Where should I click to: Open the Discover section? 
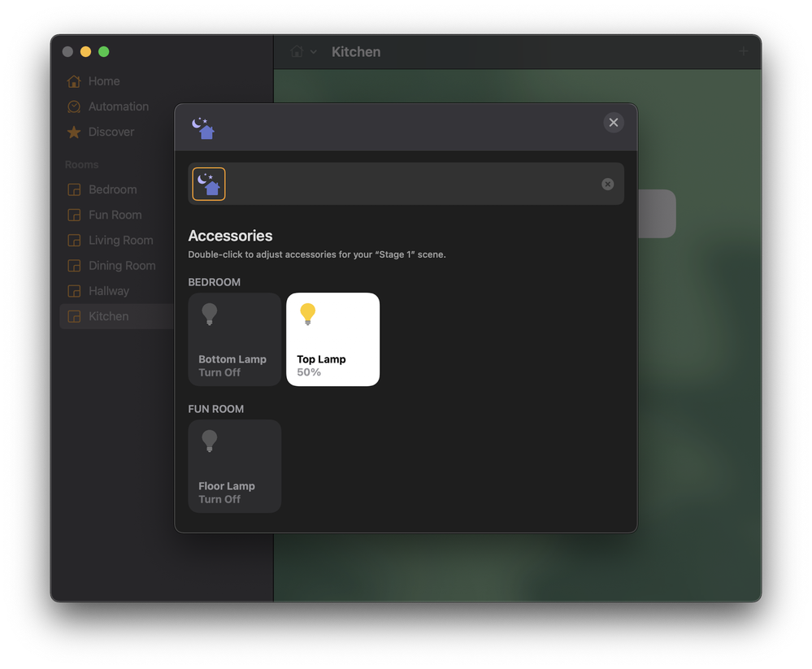pyautogui.click(x=111, y=132)
